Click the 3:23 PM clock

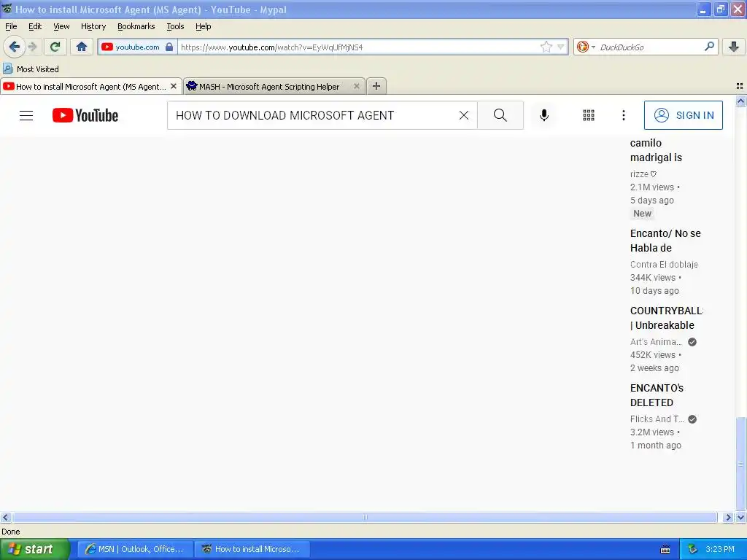720,549
